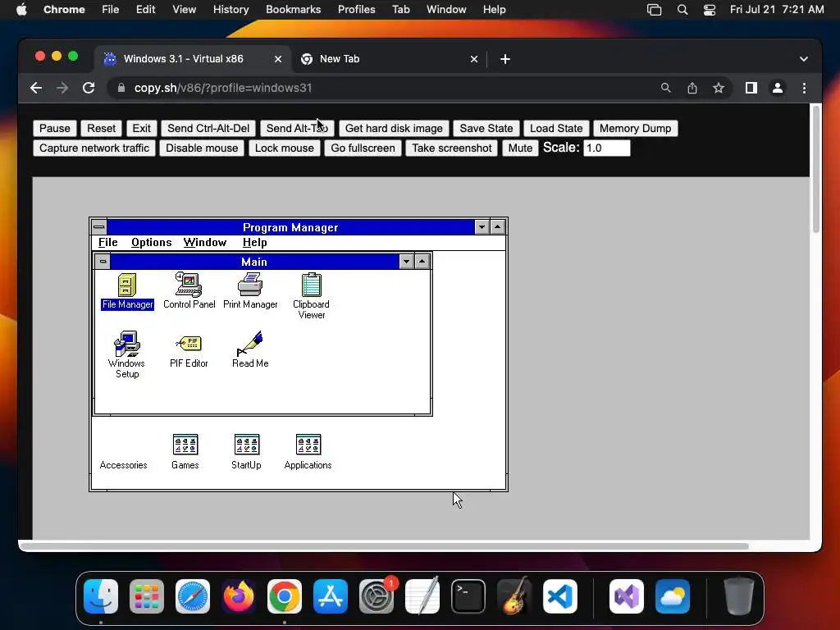840x630 pixels.
Task: Select the Clipboard Viewer icon
Action: point(311,296)
